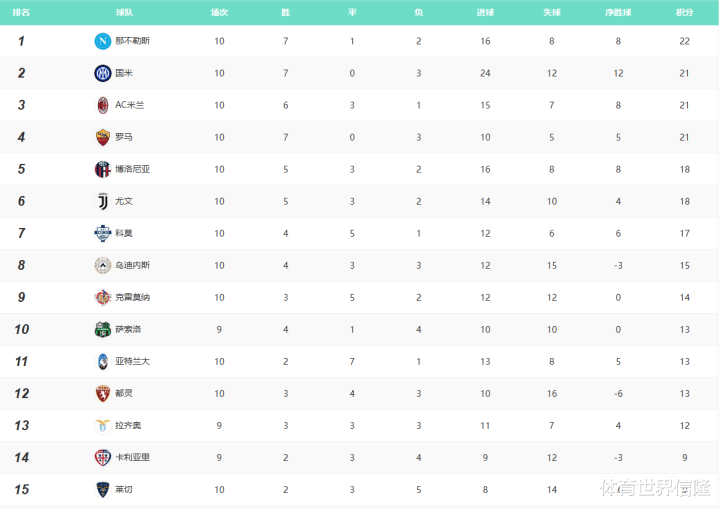Click the Inter Milan club crest

click(102, 73)
